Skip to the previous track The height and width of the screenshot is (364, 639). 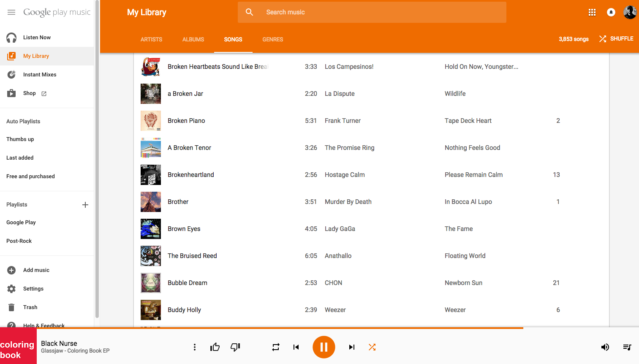(296, 347)
